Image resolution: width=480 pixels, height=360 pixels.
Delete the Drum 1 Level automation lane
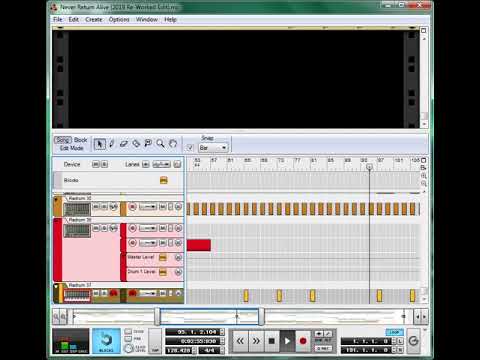click(178, 272)
